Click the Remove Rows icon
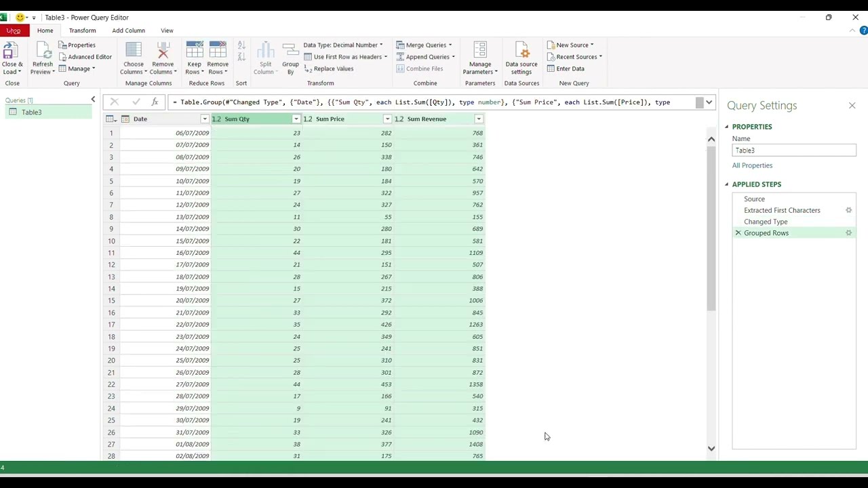The height and width of the screenshot is (488, 868). 218,50
